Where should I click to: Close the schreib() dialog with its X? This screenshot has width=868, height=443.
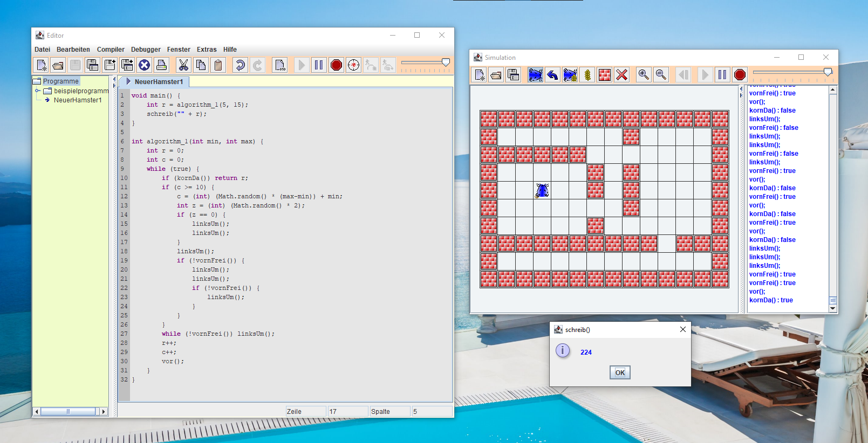(x=683, y=329)
